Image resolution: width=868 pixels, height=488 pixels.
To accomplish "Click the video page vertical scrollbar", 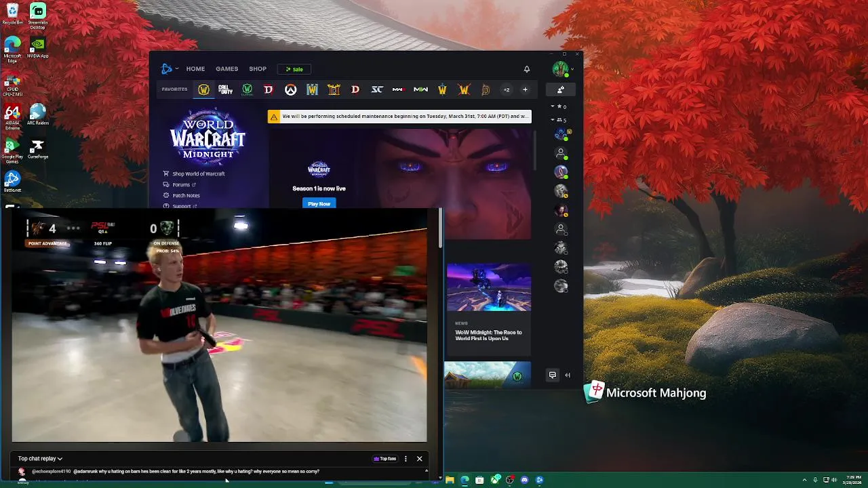I will [x=441, y=228].
